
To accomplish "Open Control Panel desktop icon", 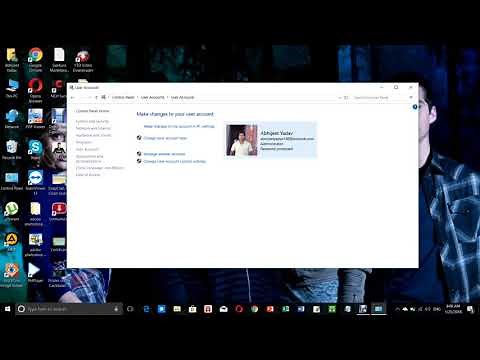I will tap(12, 181).
